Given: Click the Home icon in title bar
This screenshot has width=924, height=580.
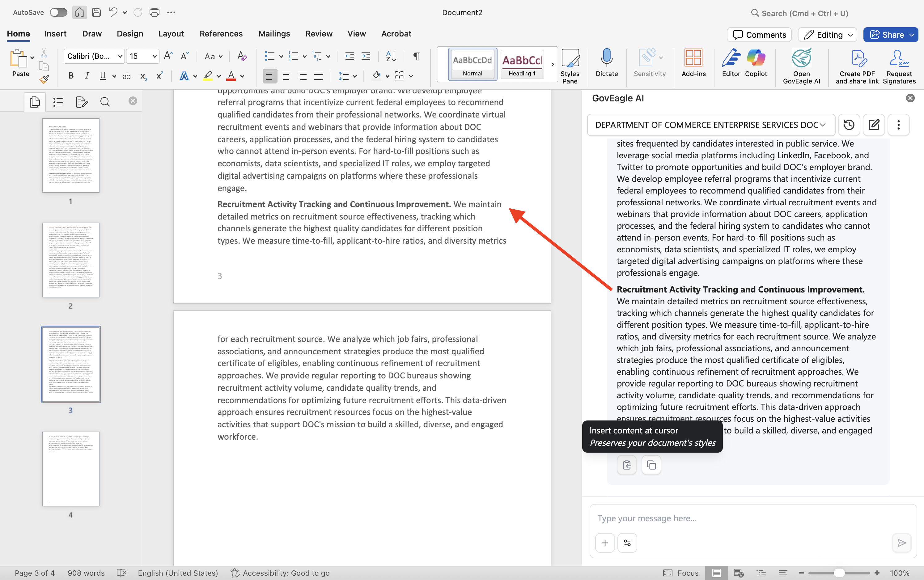Looking at the screenshot, I should click(x=79, y=12).
